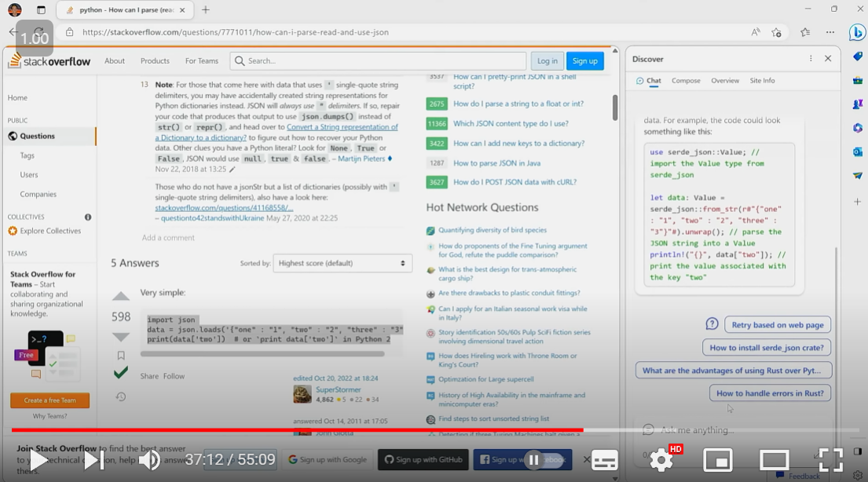Show answer activity history icon
Screen dimensions: 868x482
click(121, 396)
